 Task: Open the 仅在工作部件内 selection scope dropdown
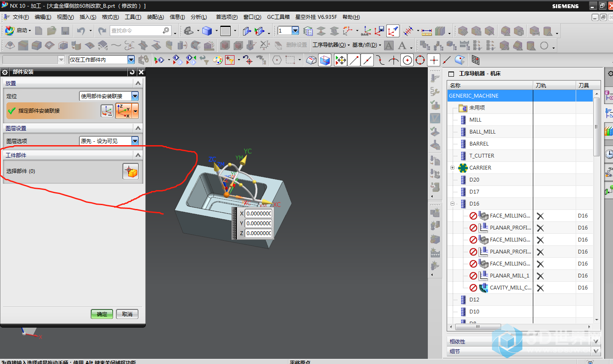(x=102, y=60)
